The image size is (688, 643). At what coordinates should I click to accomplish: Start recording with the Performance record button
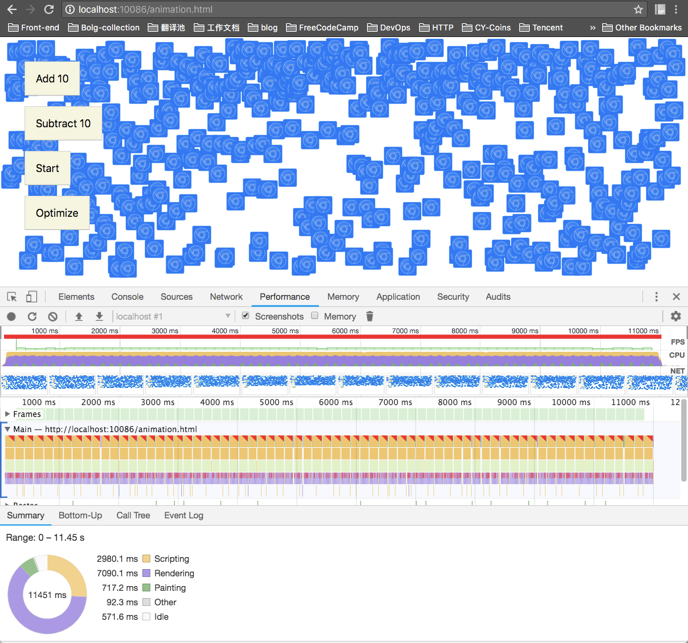11,316
